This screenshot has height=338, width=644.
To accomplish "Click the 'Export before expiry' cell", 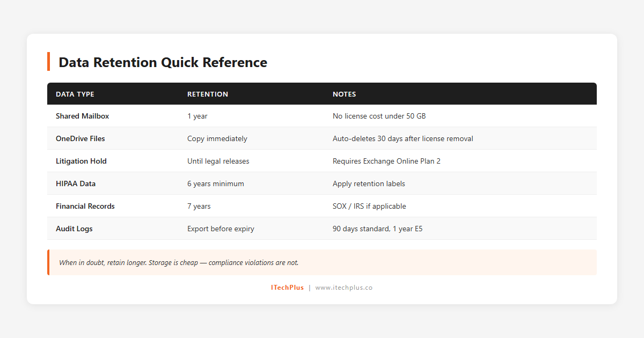I will [x=221, y=229].
